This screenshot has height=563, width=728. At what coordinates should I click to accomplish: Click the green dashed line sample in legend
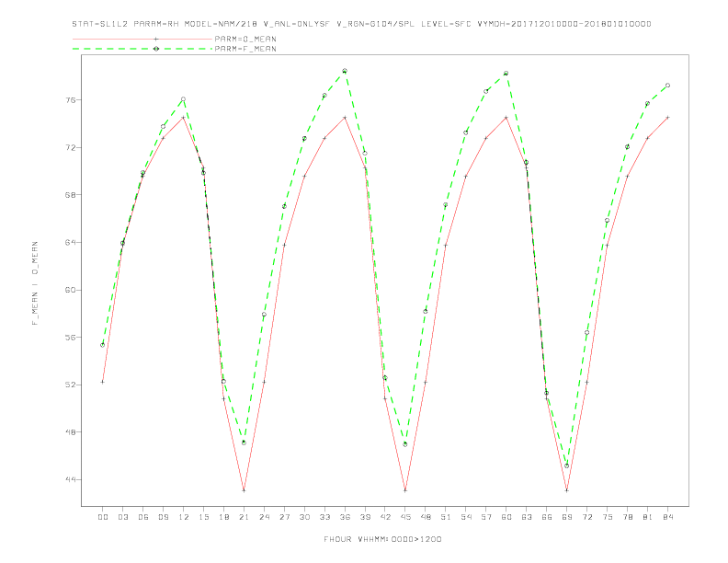tap(142, 49)
